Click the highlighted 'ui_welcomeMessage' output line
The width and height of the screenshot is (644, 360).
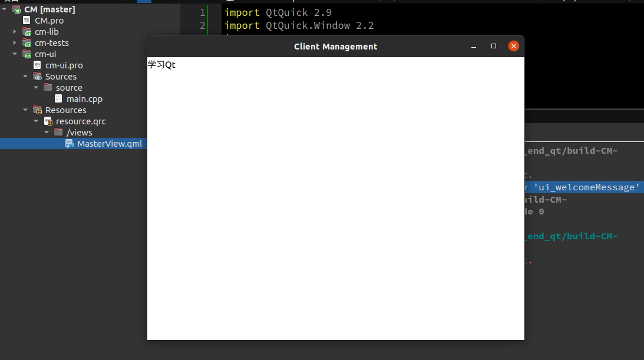pos(583,187)
